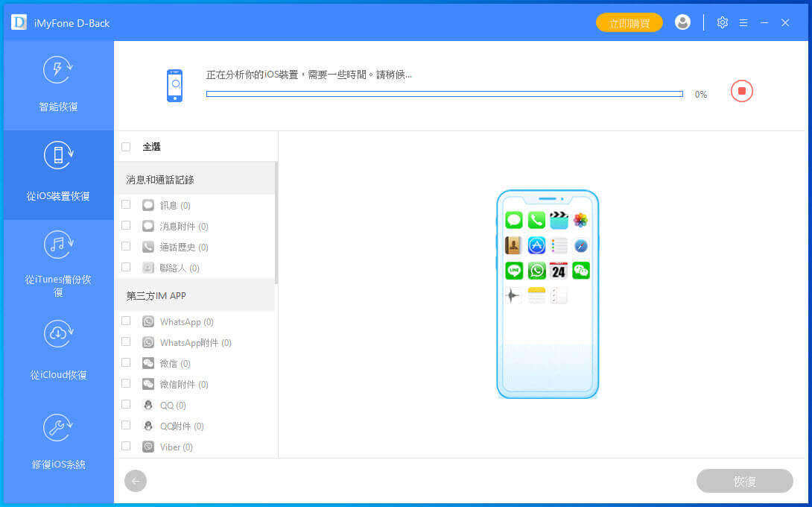Click the checklist icon on phone illustration

coord(559,295)
